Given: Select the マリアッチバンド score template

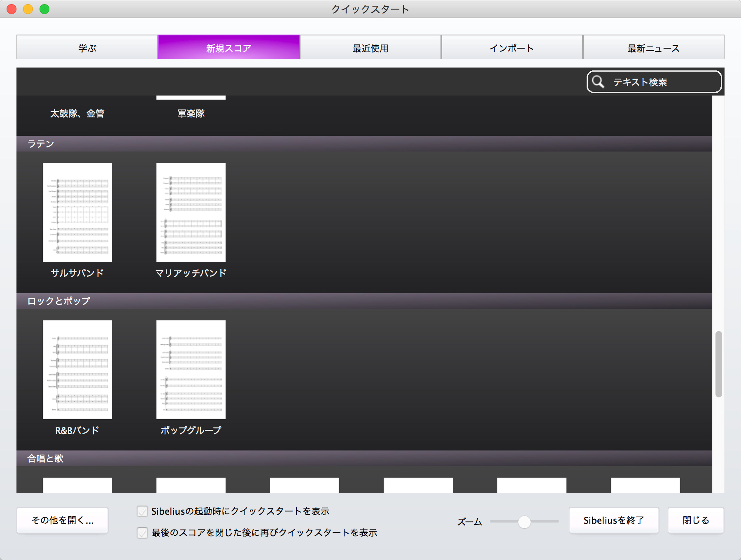Looking at the screenshot, I should pyautogui.click(x=191, y=212).
